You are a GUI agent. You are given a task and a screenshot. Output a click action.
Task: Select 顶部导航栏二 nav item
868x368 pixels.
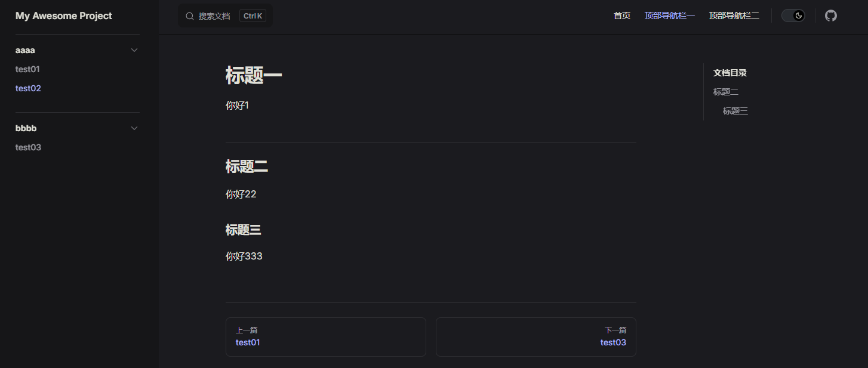734,16
